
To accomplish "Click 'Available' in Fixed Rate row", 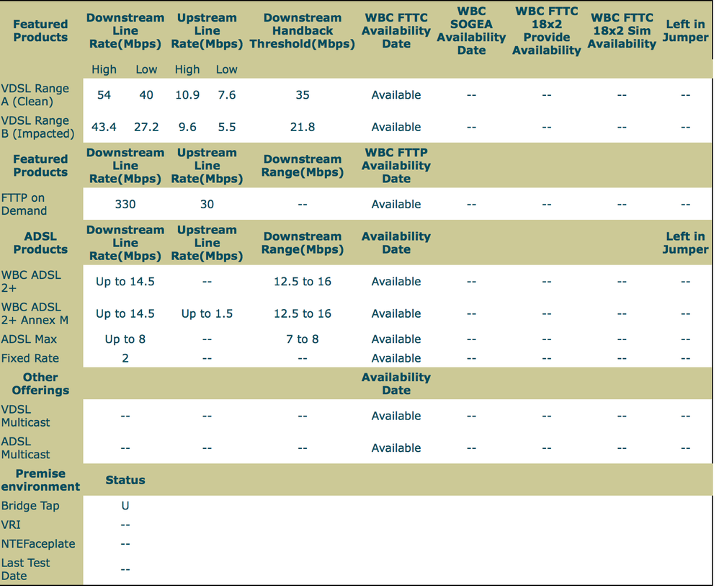I will [396, 358].
